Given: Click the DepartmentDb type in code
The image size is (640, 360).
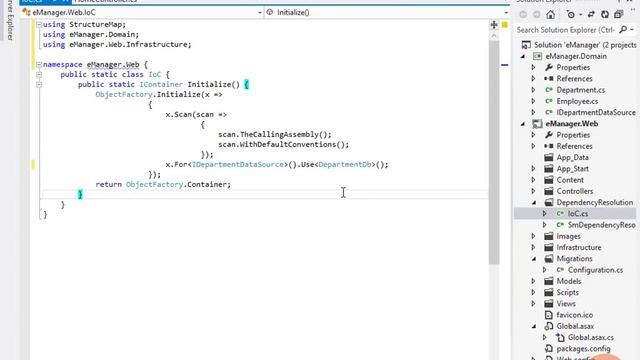Looking at the screenshot, I should [344, 164].
